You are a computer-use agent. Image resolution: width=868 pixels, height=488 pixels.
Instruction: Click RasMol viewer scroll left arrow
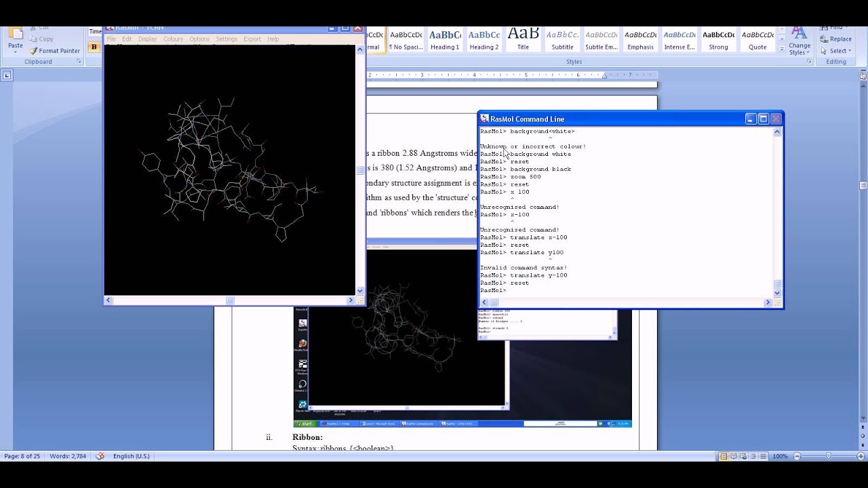tap(108, 300)
